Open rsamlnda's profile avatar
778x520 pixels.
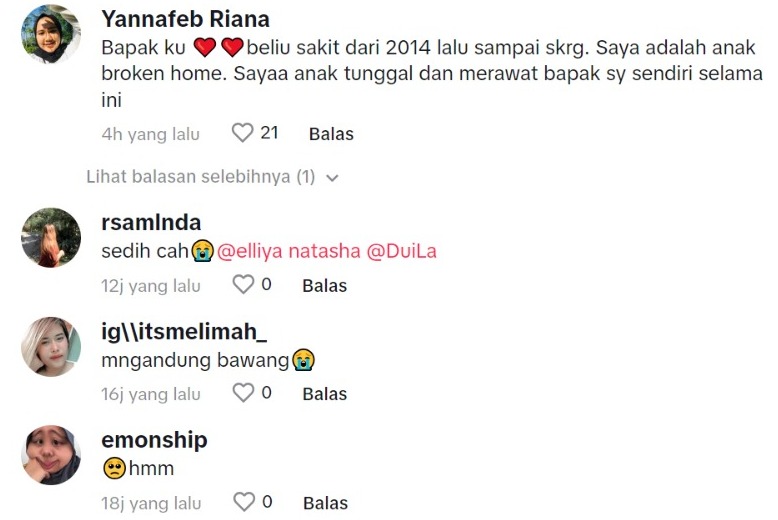(51, 238)
